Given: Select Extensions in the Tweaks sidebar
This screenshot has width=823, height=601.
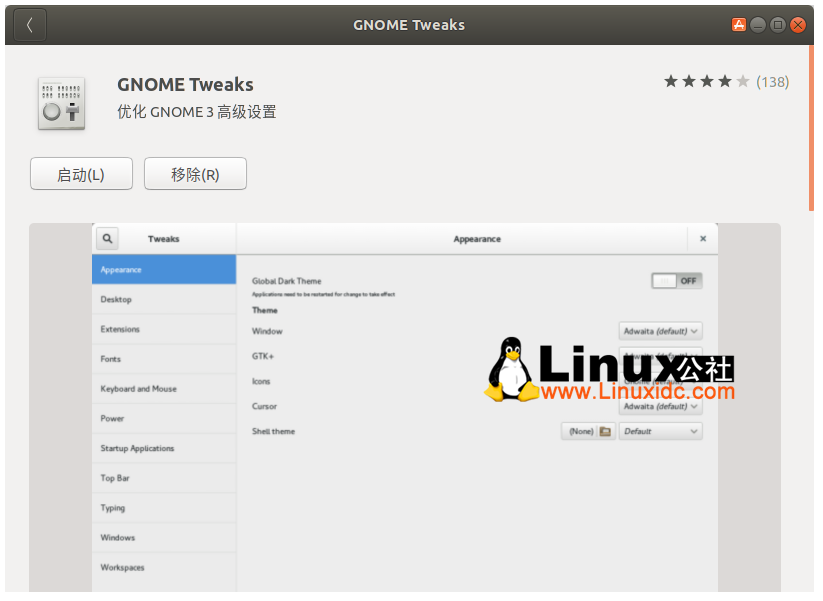Looking at the screenshot, I should (x=164, y=330).
